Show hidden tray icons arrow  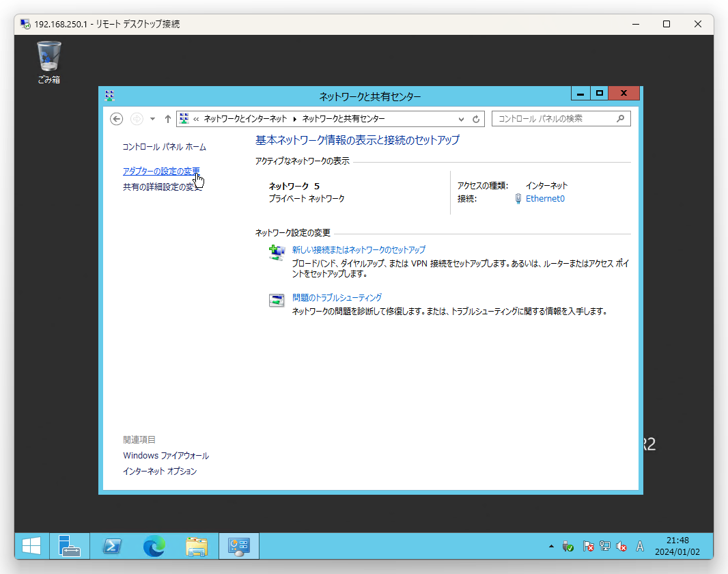tap(551, 546)
